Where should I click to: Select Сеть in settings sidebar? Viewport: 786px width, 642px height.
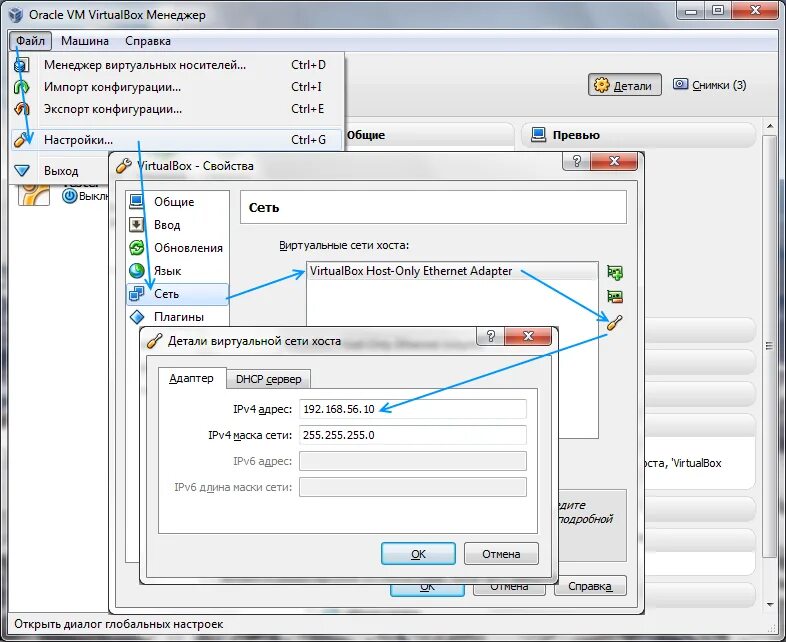click(177, 294)
